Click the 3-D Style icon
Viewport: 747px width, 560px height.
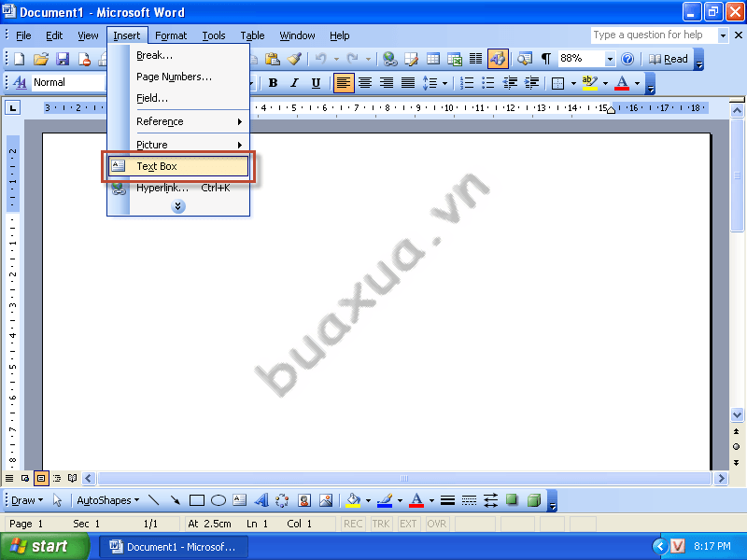pos(534,500)
